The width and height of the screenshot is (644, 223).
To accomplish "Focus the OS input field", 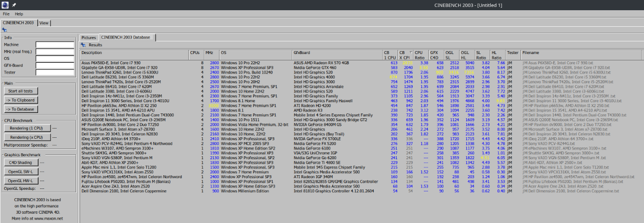I will [54, 58].
